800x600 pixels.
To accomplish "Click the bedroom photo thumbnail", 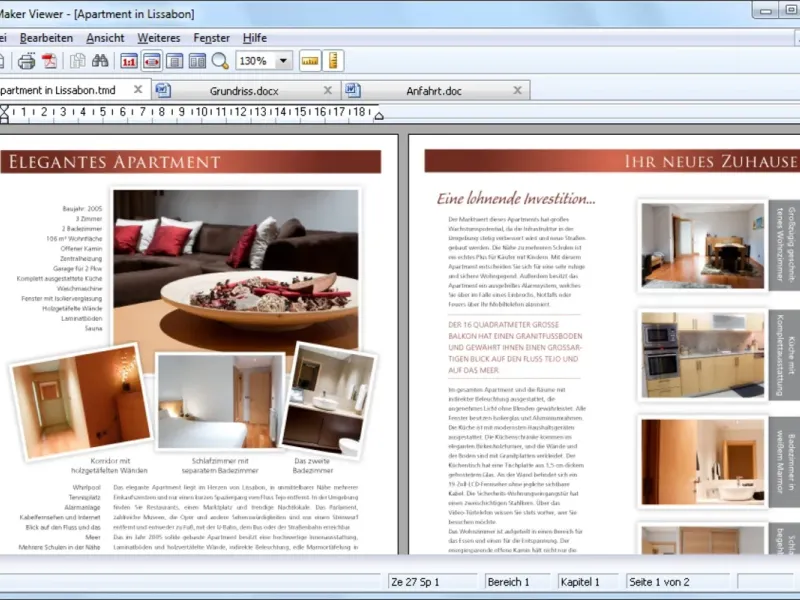I will 220,402.
